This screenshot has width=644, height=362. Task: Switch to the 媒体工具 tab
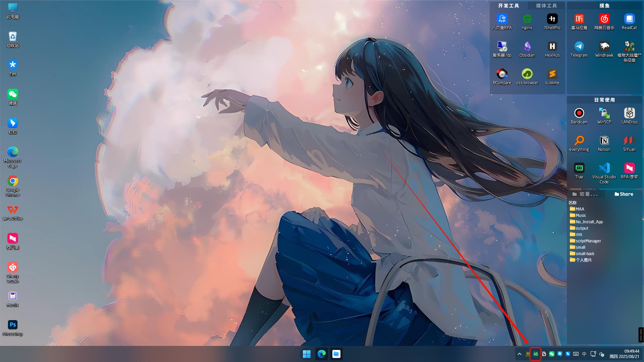546,6
